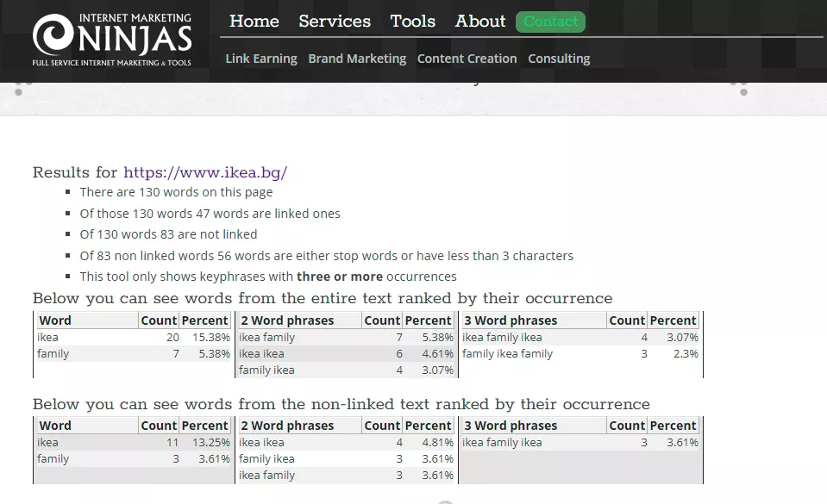Open the Tools menu
Viewport: 827px width, 504px height.
coord(412,21)
